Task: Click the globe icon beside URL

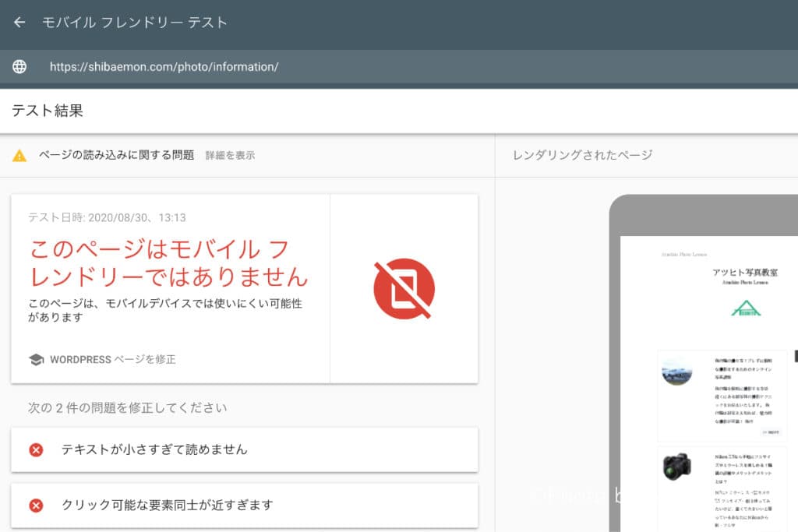Action: [19, 67]
